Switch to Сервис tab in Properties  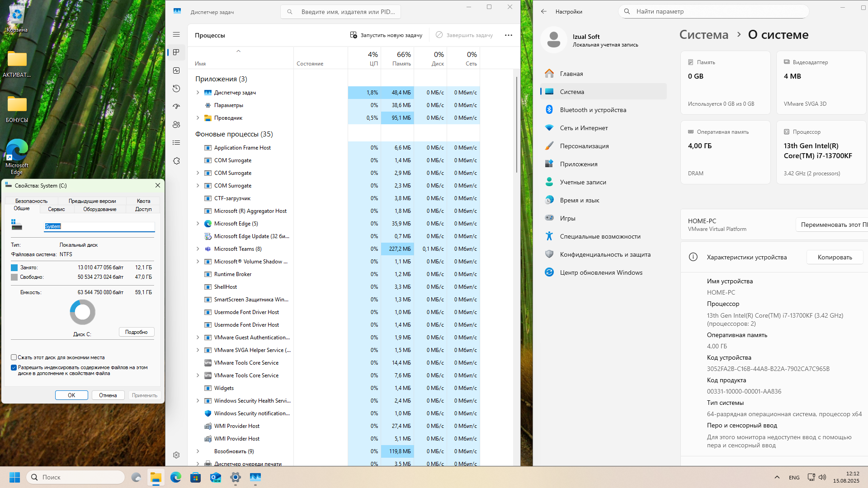[x=57, y=209]
